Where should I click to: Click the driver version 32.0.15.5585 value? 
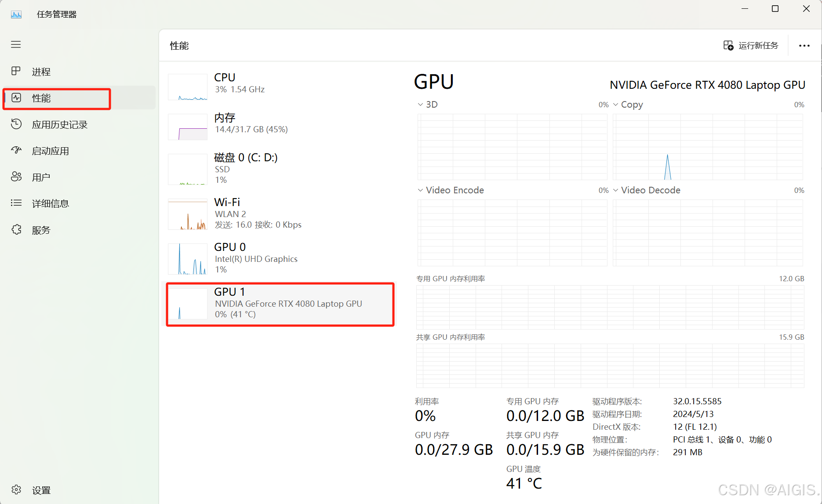pyautogui.click(x=697, y=401)
